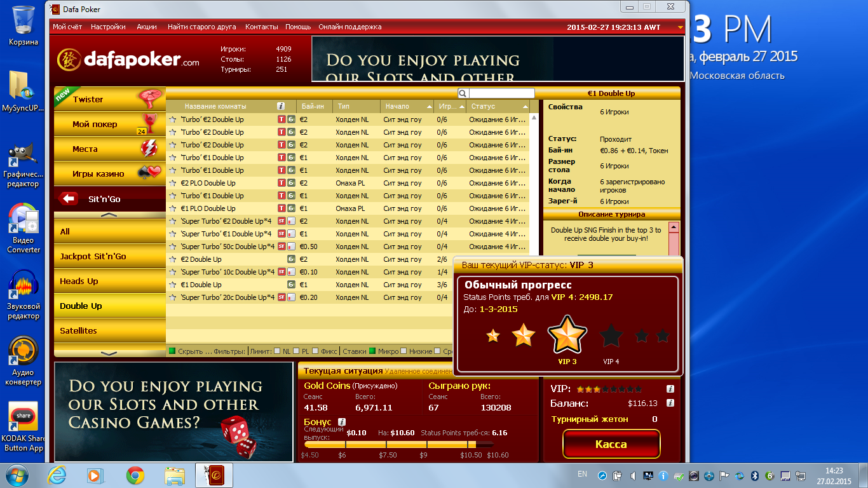868x488 pixels.
Task: Expand the sidebar list with down chevron
Action: click(x=109, y=353)
